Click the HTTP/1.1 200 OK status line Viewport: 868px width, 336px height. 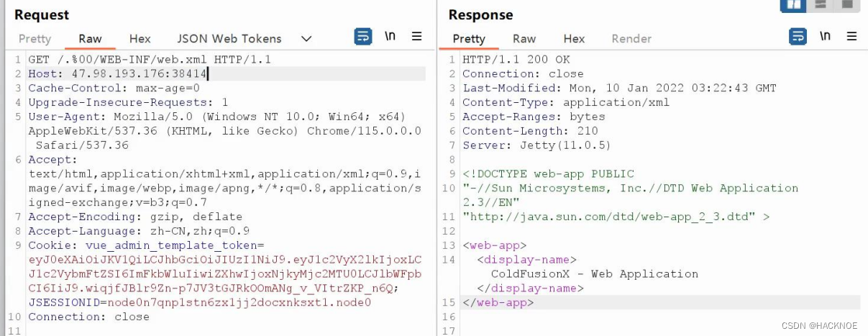pos(516,60)
